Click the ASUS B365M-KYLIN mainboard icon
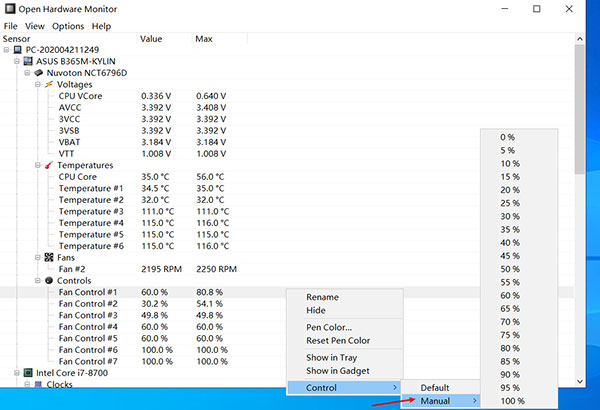 coord(29,60)
